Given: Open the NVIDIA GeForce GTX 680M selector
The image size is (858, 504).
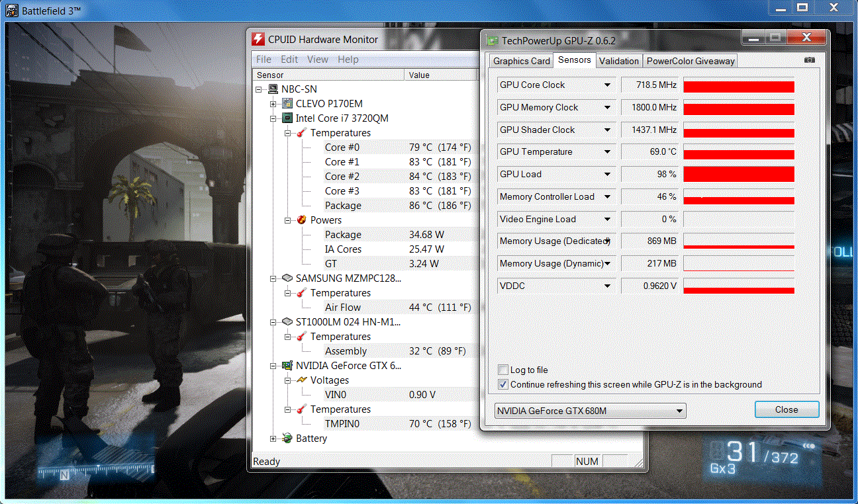Looking at the screenshot, I should [591, 411].
